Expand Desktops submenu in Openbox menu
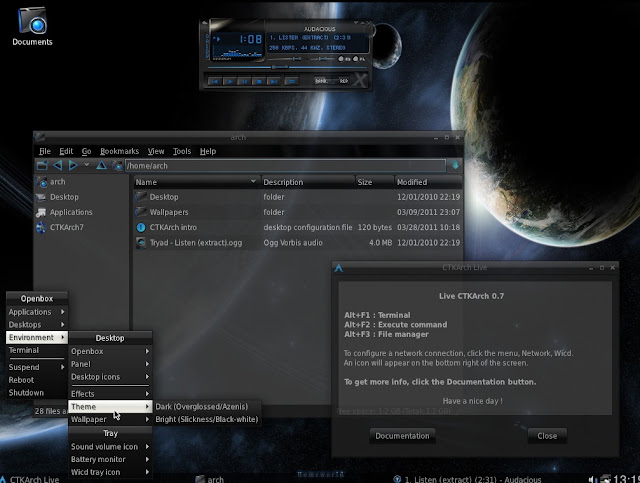 click(x=37, y=325)
